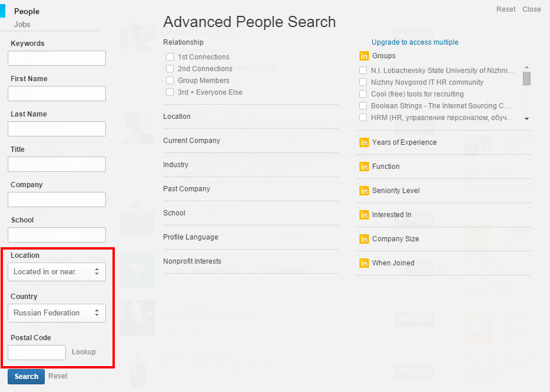Click the premium icon beside Seniority Level
The width and height of the screenshot is (550, 392).
364,191
